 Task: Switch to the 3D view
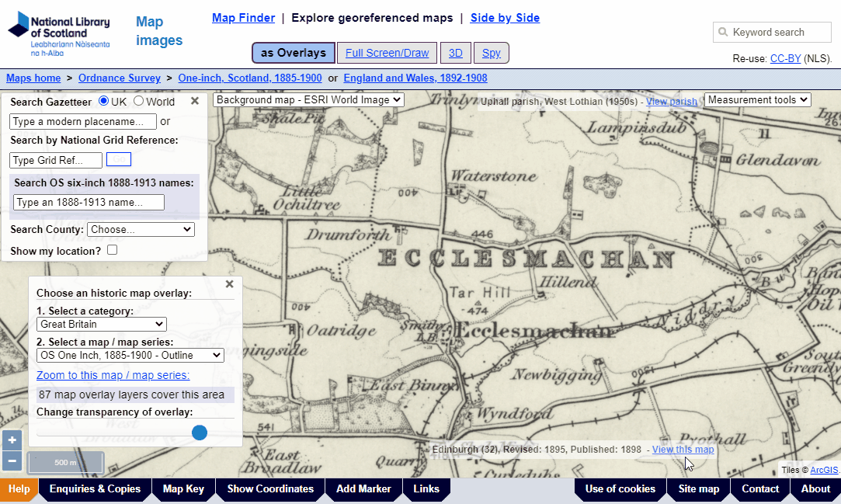pos(455,53)
